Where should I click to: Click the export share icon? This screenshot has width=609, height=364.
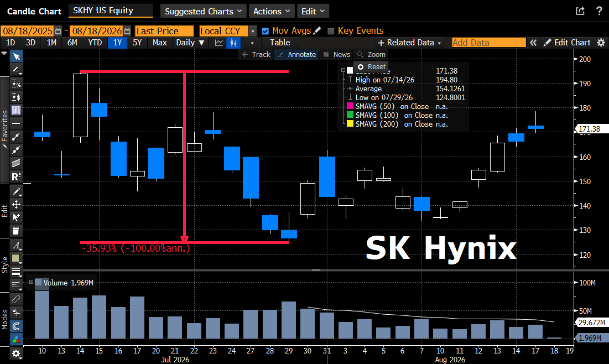580,11
